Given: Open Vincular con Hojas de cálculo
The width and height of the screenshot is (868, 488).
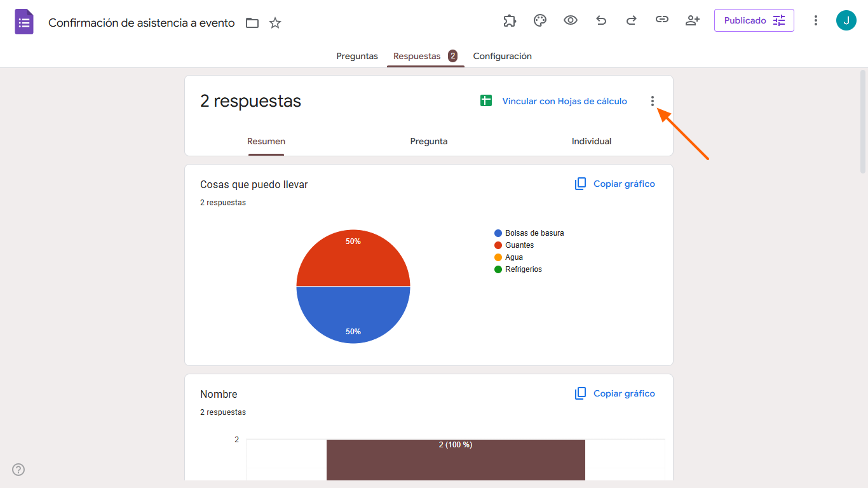Looking at the screenshot, I should click(x=564, y=100).
